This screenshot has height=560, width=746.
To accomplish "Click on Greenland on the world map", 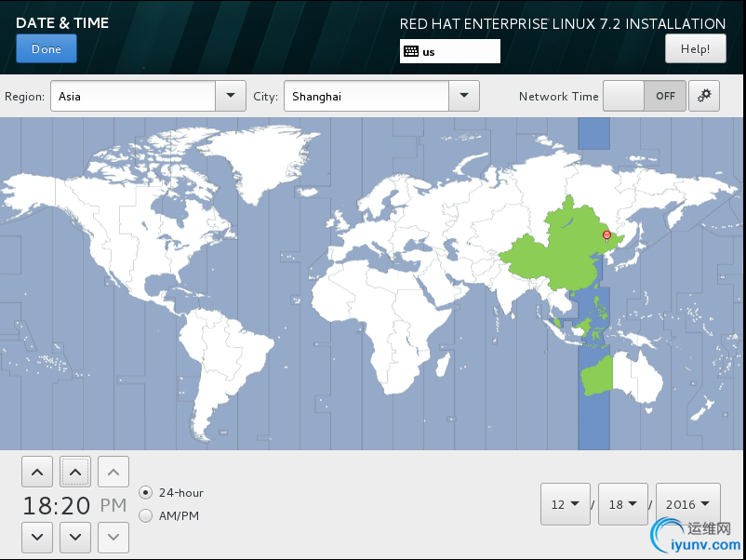I will (x=260, y=159).
